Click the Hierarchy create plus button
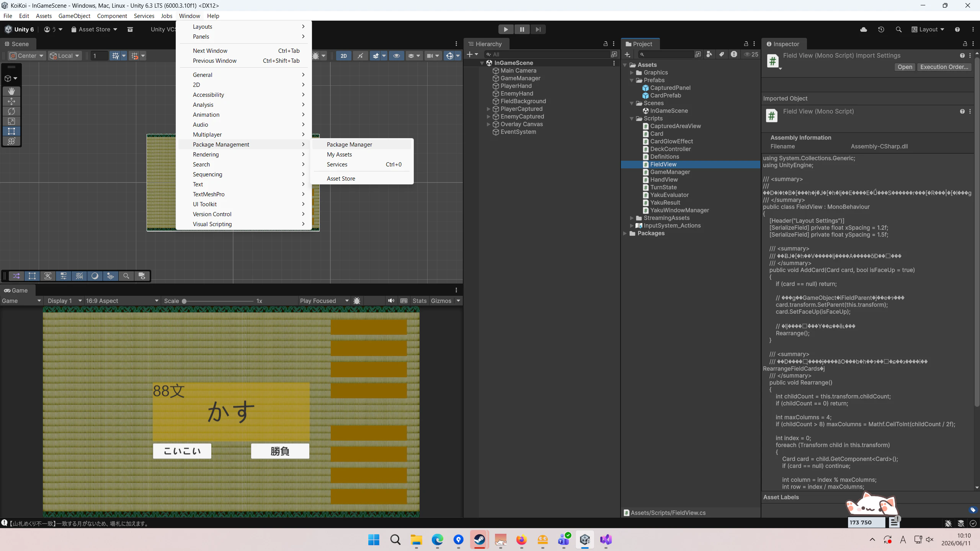This screenshot has height=551, width=980. tap(472, 54)
